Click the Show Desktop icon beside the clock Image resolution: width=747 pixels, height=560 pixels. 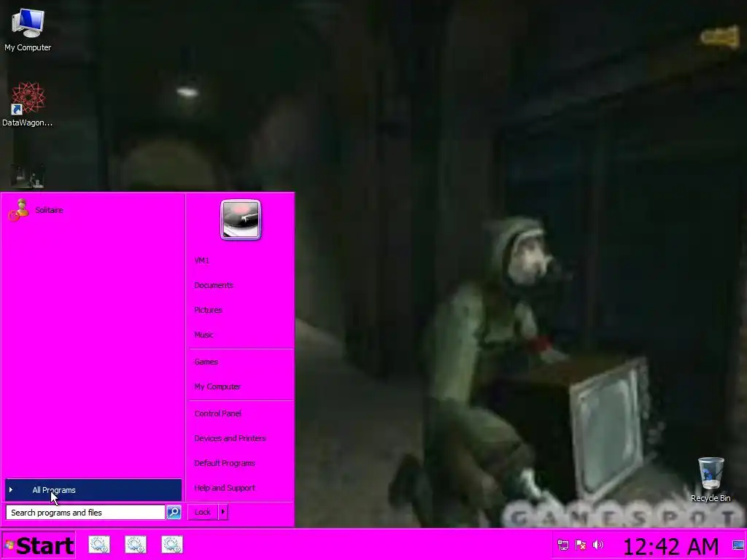tap(738, 545)
